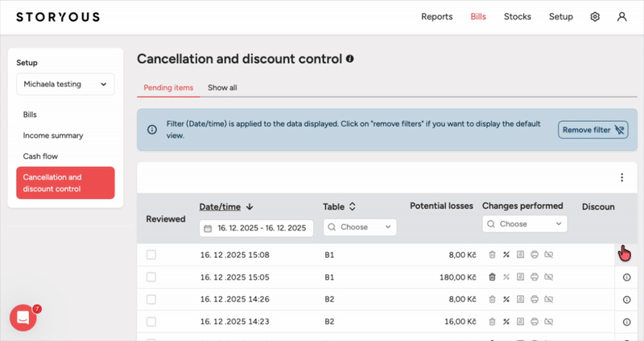The height and width of the screenshot is (341, 644).
Task: Open the user profile icon
Action: 621,17
